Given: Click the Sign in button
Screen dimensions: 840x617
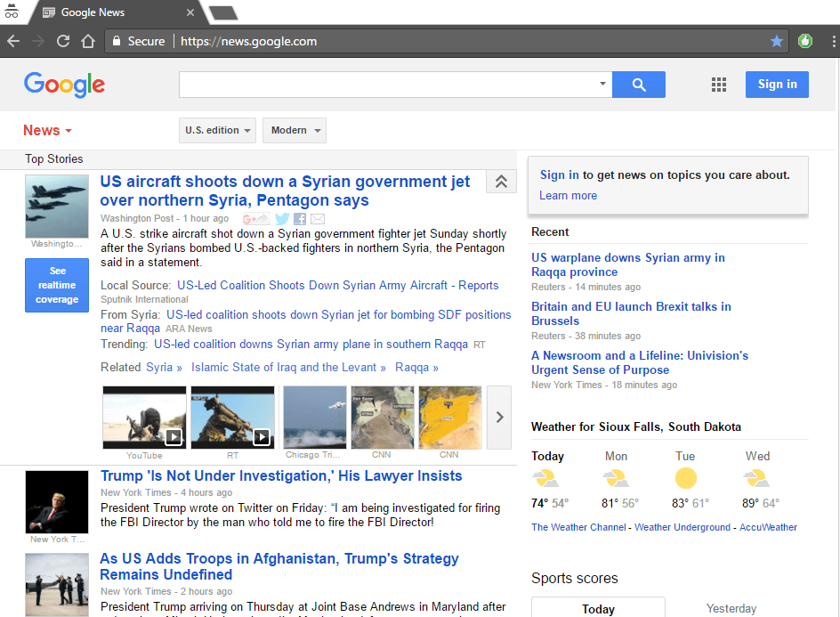Looking at the screenshot, I should 777,85.
